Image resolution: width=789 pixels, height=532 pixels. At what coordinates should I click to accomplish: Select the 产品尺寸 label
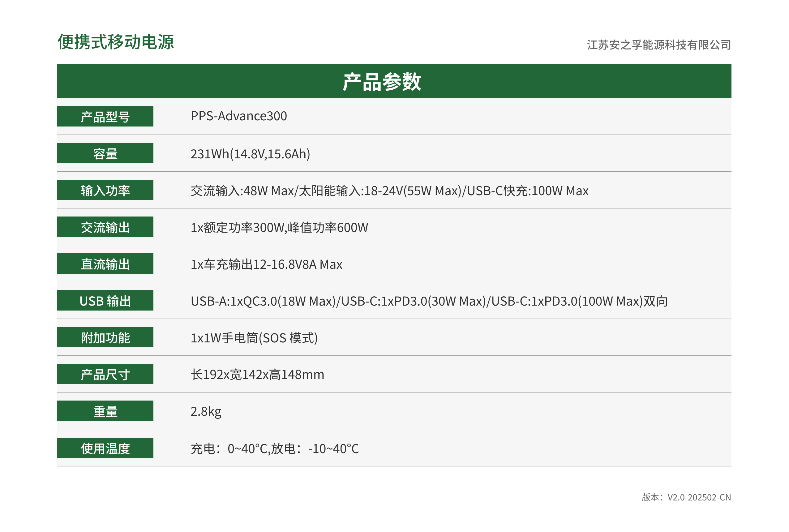pos(105,374)
